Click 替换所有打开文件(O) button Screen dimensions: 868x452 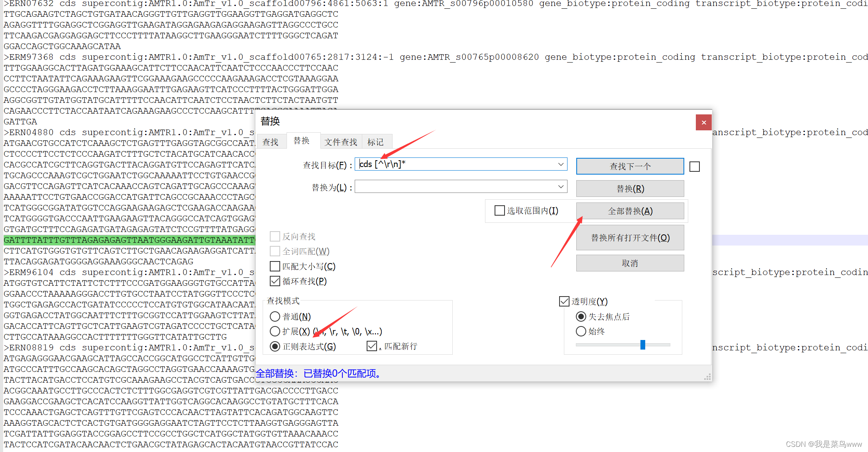(x=630, y=238)
